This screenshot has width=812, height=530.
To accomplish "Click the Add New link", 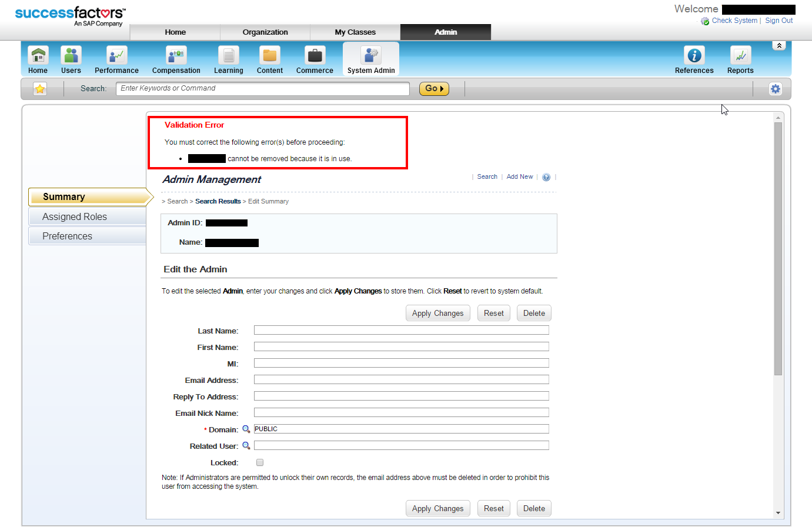I will pos(520,176).
